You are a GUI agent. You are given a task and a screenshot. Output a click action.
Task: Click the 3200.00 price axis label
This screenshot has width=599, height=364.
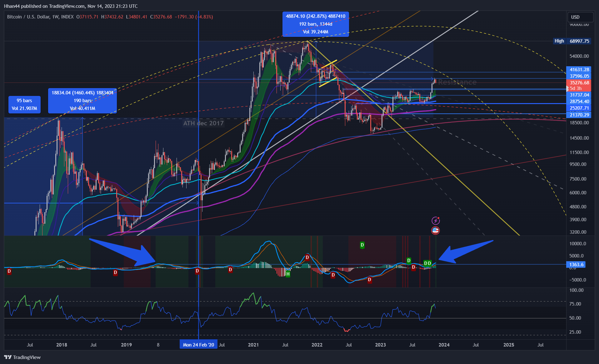[578, 232]
